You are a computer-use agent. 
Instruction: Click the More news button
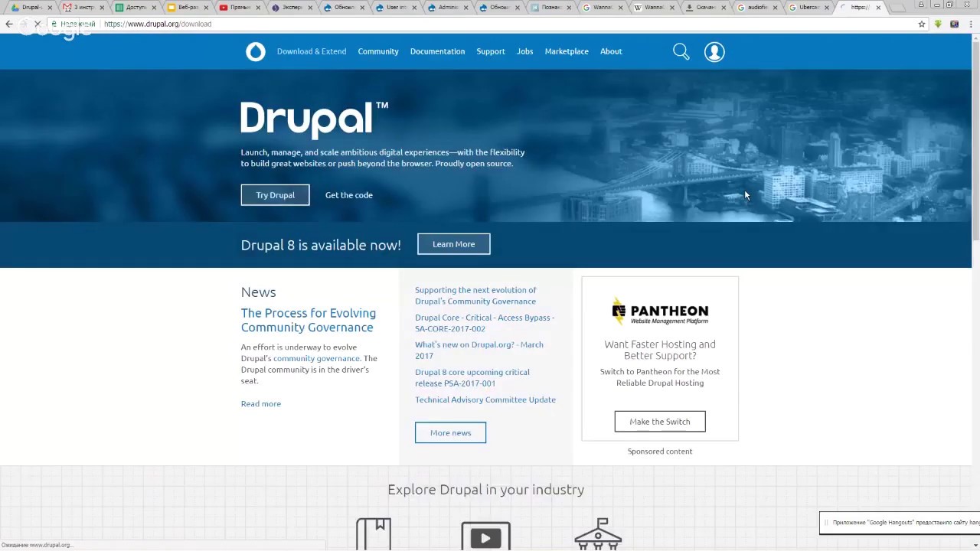coord(450,432)
